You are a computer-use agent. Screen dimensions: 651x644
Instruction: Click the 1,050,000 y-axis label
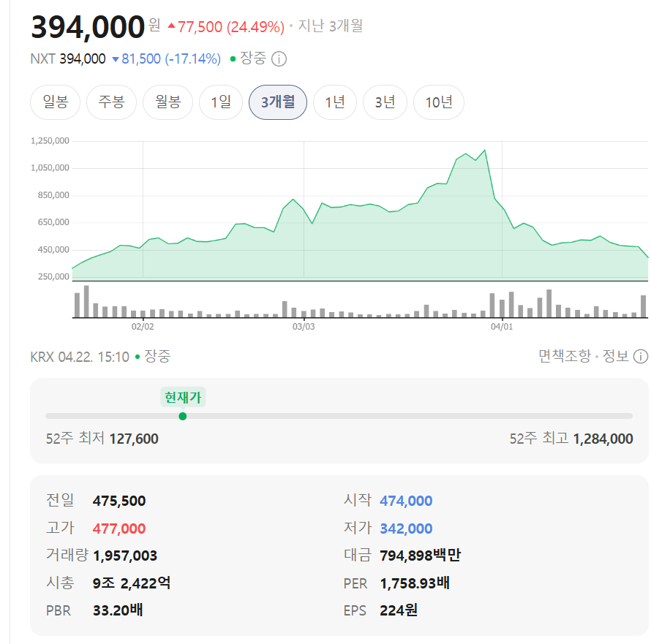pos(50,167)
